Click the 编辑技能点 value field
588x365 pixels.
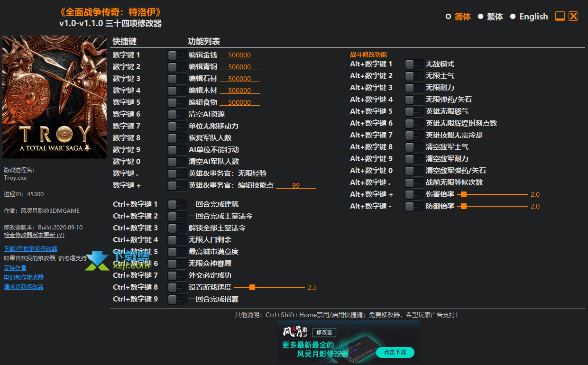coord(296,185)
